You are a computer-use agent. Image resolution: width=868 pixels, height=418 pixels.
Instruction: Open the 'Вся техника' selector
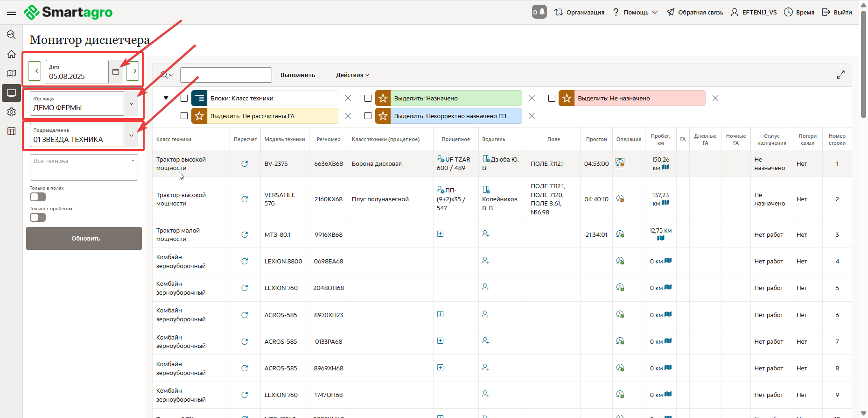tap(84, 167)
